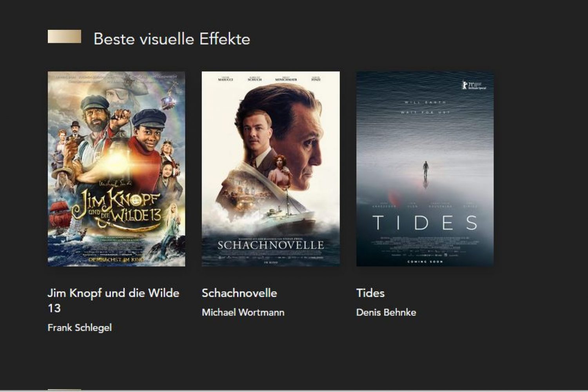The image size is (588, 392).
Task: Click the 'Jim Knopf und die Wilde 13' title
Action: pyautogui.click(x=114, y=301)
